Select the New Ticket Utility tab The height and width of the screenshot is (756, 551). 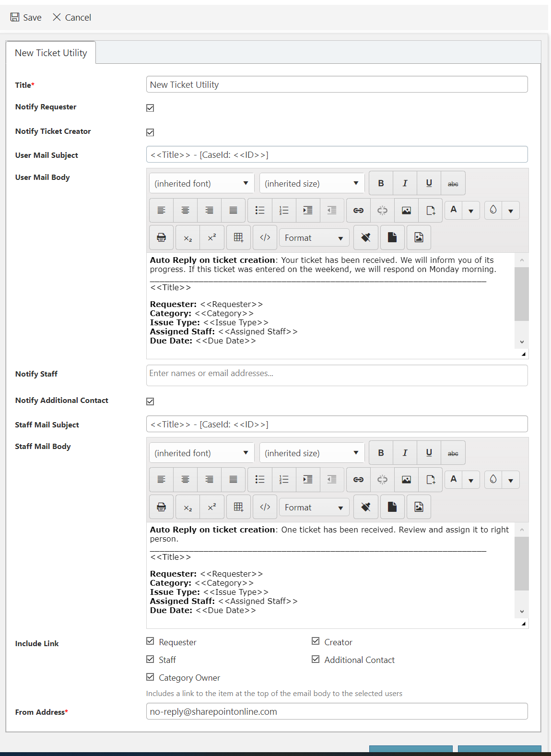(51, 53)
